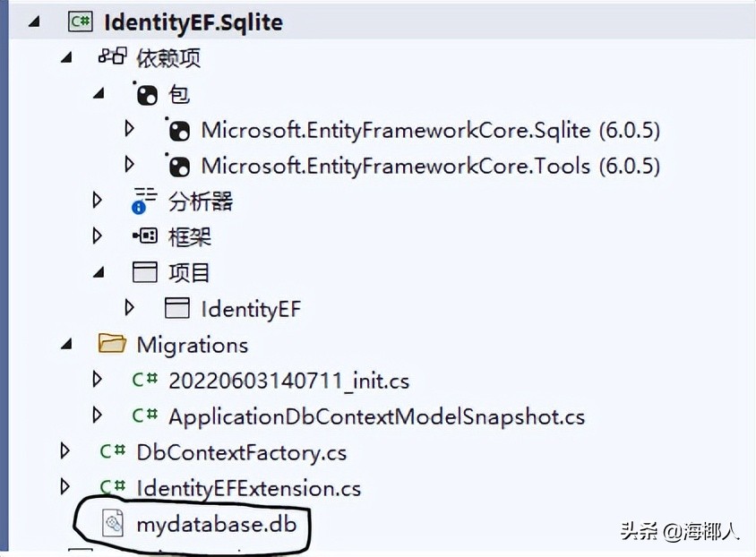Expand Microsoft.EntityFrameworkCore.Tools package node
The height and width of the screenshot is (557, 756).
coord(129,164)
